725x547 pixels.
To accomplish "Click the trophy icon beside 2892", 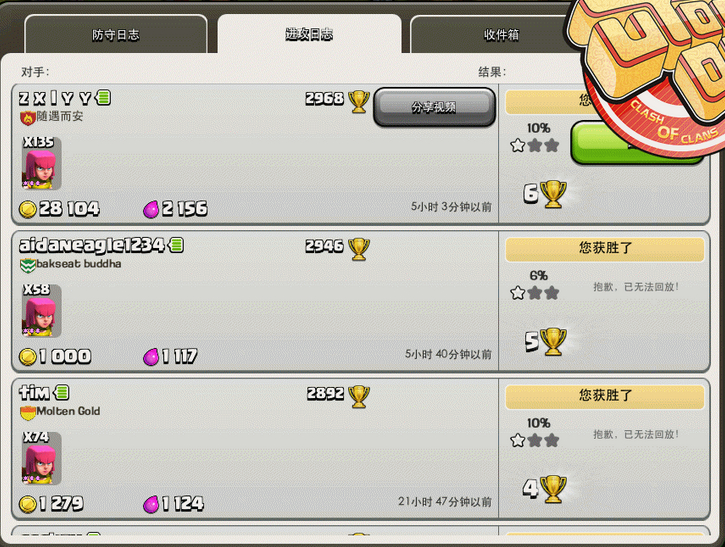I will coord(359,396).
